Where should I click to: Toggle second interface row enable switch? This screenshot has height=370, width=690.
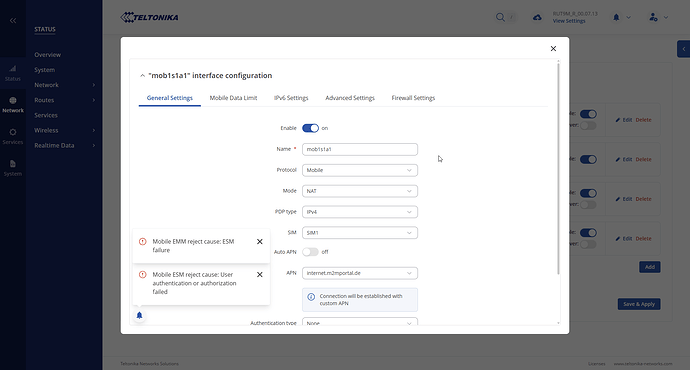(588, 159)
